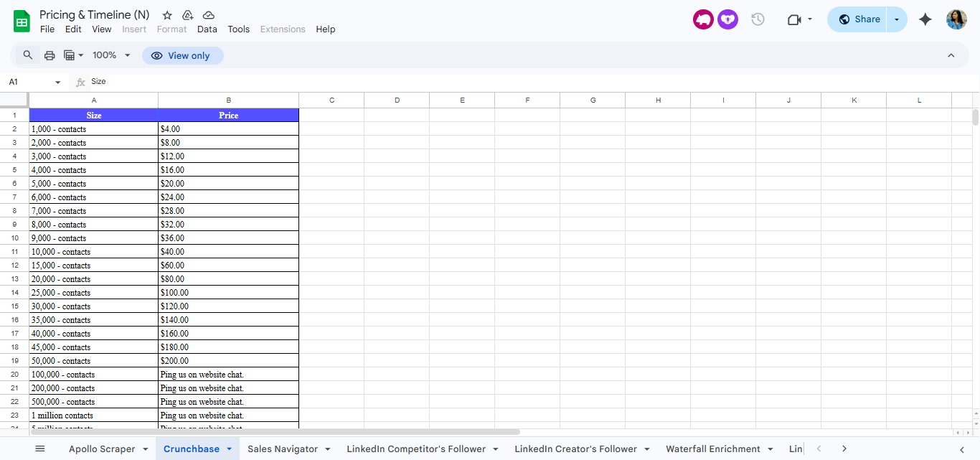Open the search menus magnifier icon
This screenshot has height=460, width=980.
(28, 55)
